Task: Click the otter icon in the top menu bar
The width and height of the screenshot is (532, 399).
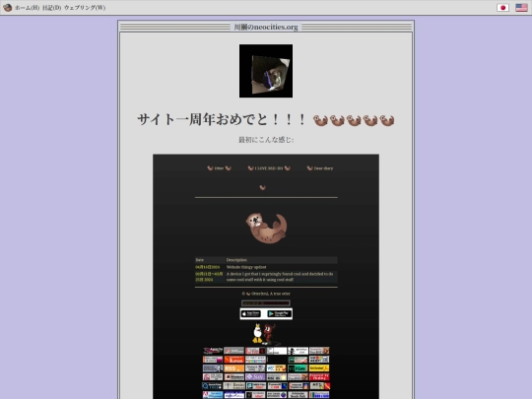Action: [7, 8]
